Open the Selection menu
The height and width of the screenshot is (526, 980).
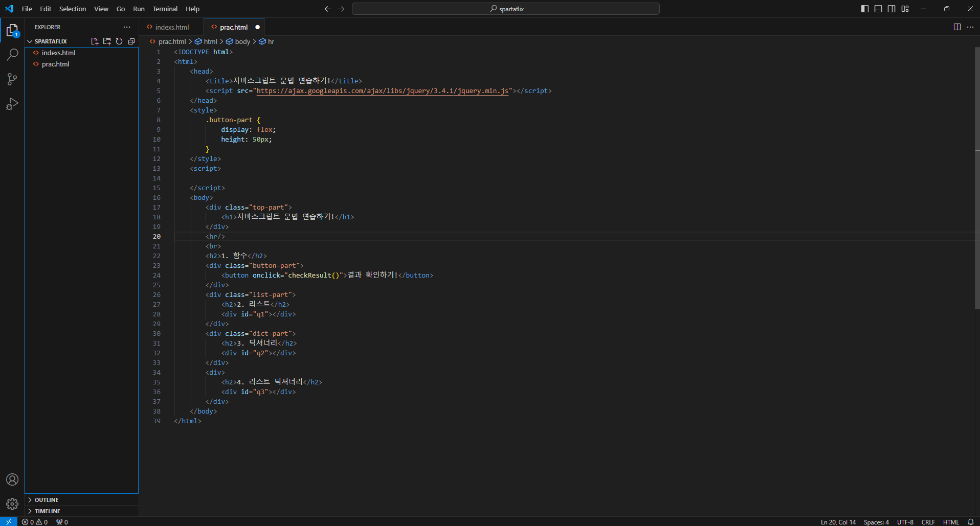tap(73, 9)
